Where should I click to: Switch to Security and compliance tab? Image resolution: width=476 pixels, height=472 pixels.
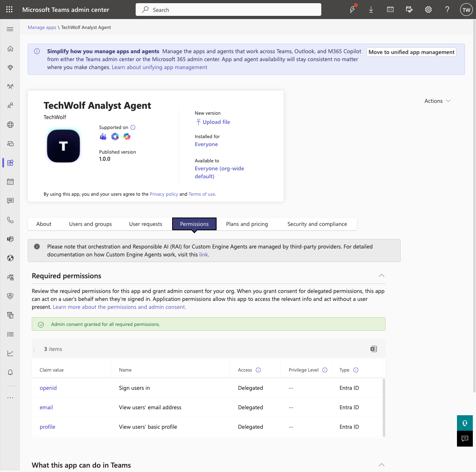pos(317,224)
